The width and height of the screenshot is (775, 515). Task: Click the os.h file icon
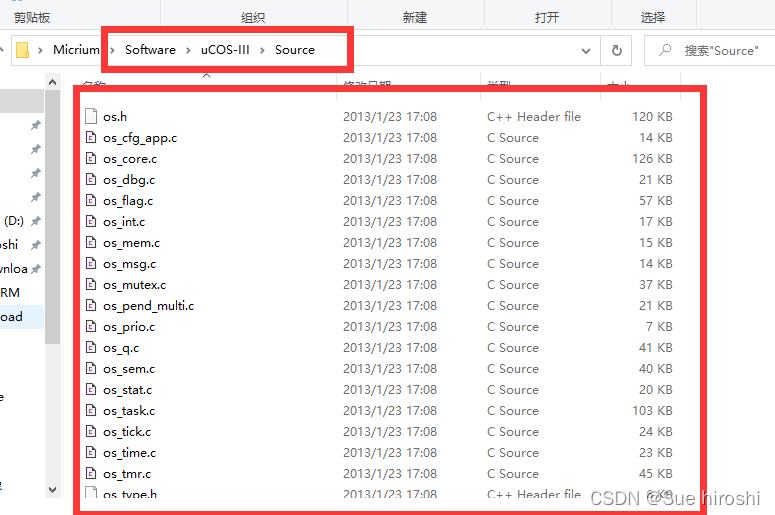click(x=91, y=116)
